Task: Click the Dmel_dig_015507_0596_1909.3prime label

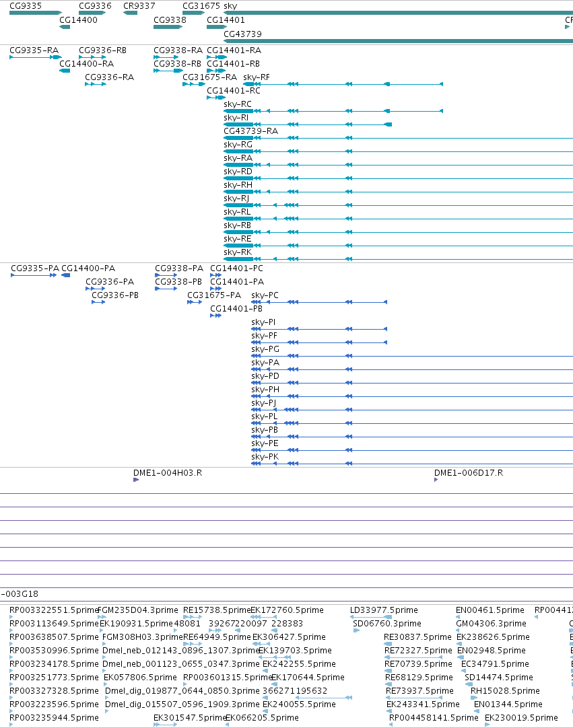Action: click(182, 704)
